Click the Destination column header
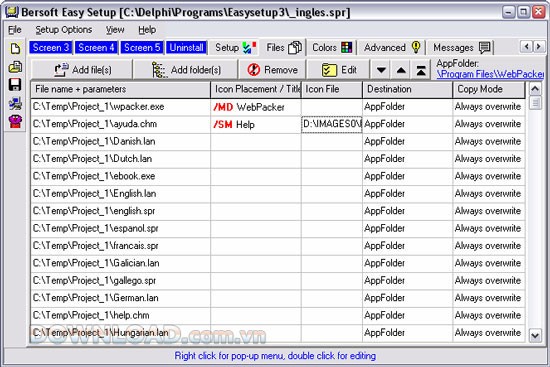Image resolution: width=550 pixels, height=367 pixels. [408, 89]
